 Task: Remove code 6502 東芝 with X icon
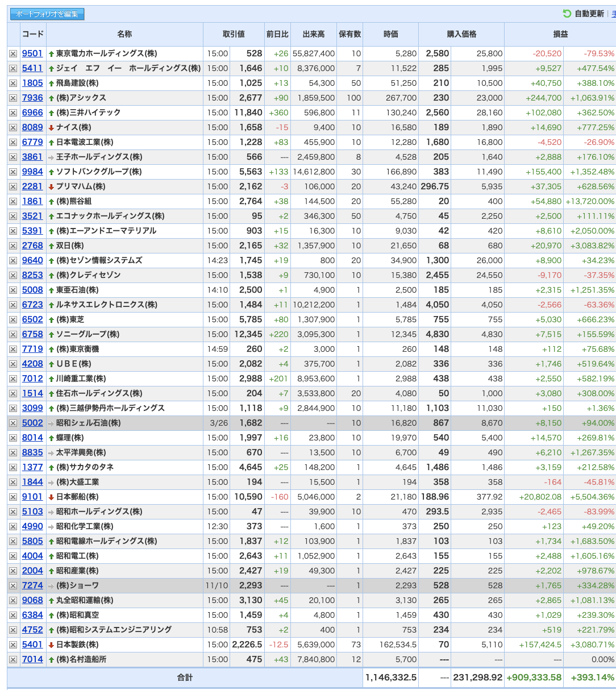tap(13, 320)
